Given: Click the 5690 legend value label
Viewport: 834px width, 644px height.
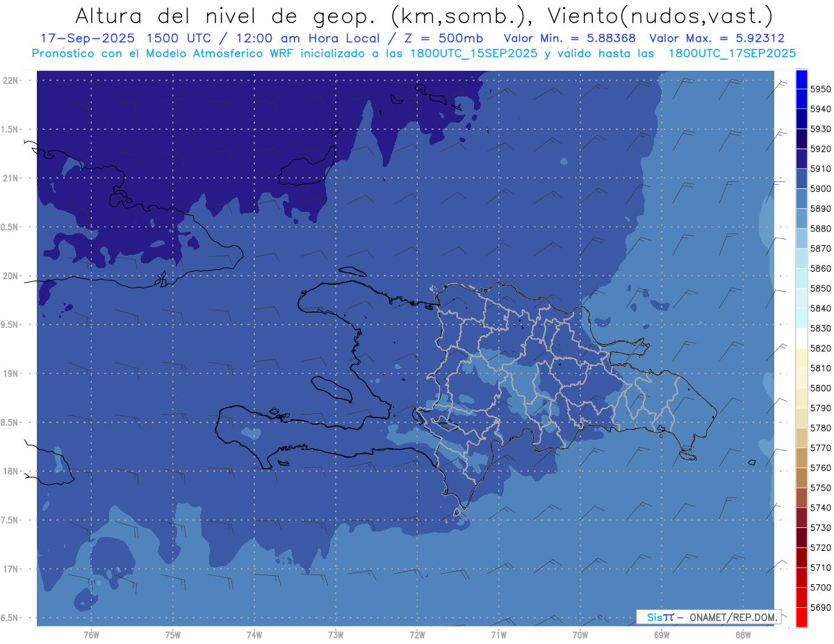Looking at the screenshot, I should (x=821, y=607).
